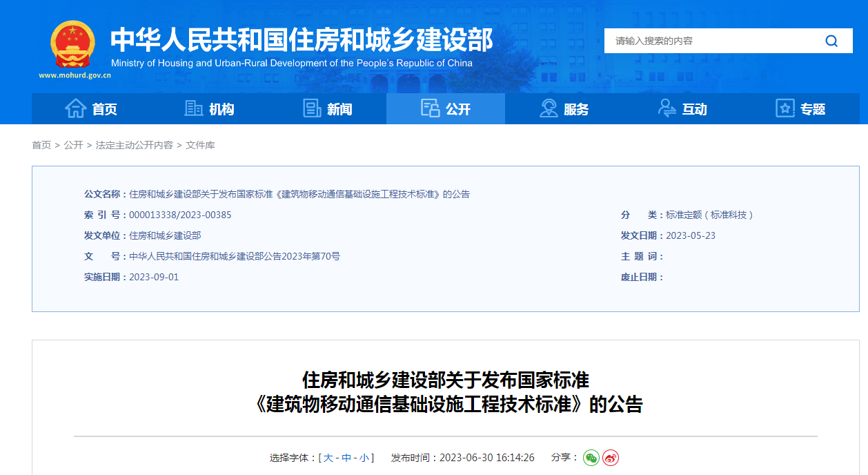The width and height of the screenshot is (868, 475).
Task: Open the 服务 navigation tab
Action: pos(564,108)
